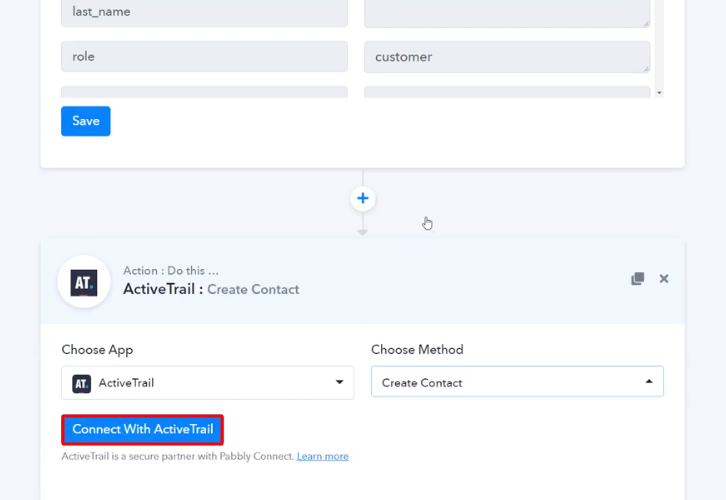Click the empty value field beside last_name
Screen dimensions: 726x500
(x=507, y=13)
